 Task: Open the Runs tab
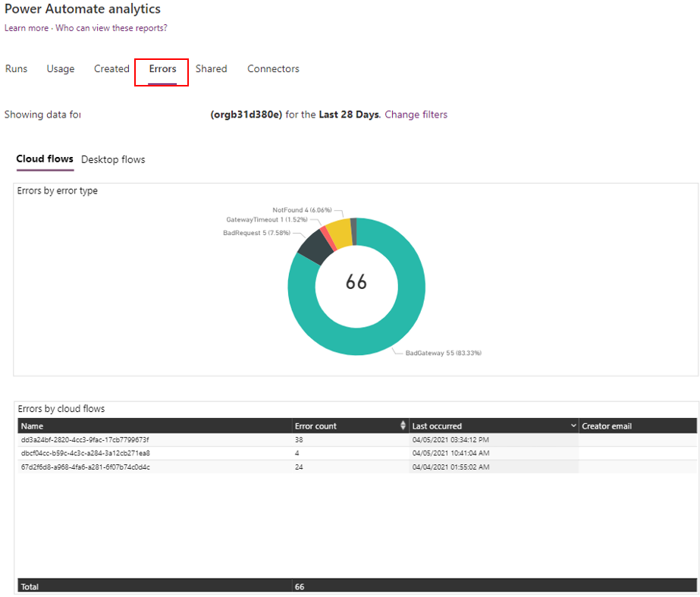(16, 69)
